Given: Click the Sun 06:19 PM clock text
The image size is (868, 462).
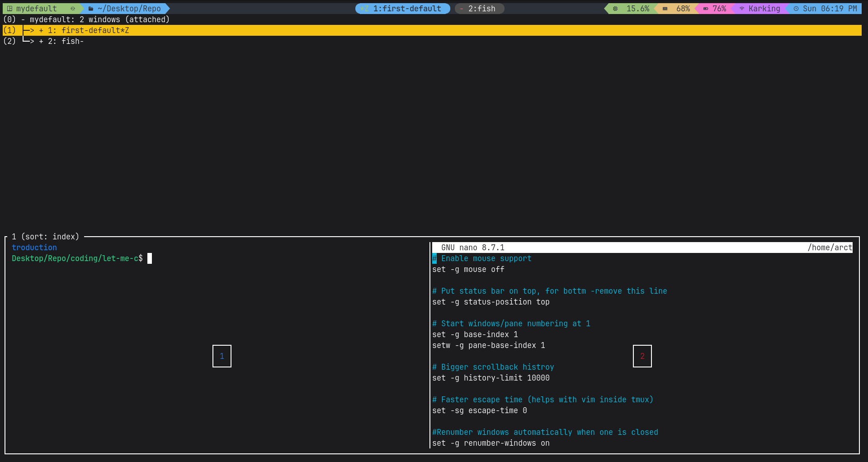Looking at the screenshot, I should (x=830, y=9).
